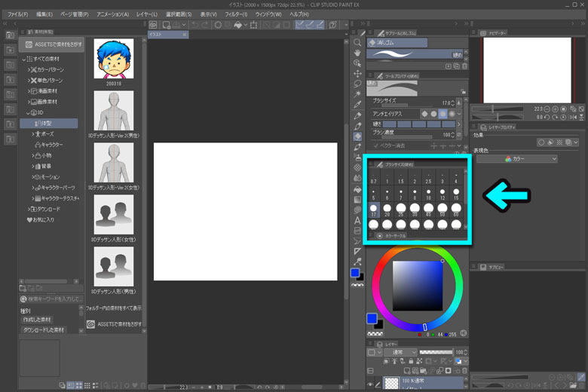The width and height of the screenshot is (588, 392).
Task: Select the Auto select magic wand tool
Action: (x=357, y=94)
